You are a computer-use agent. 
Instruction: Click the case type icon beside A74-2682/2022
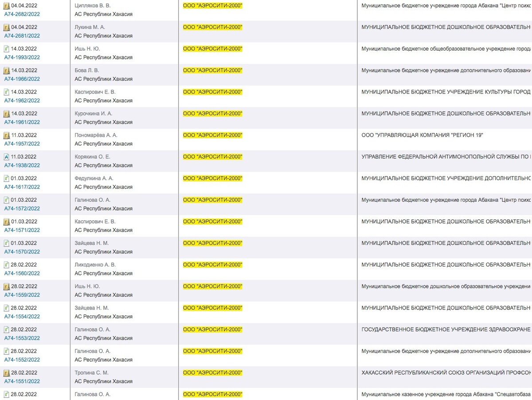[7, 6]
